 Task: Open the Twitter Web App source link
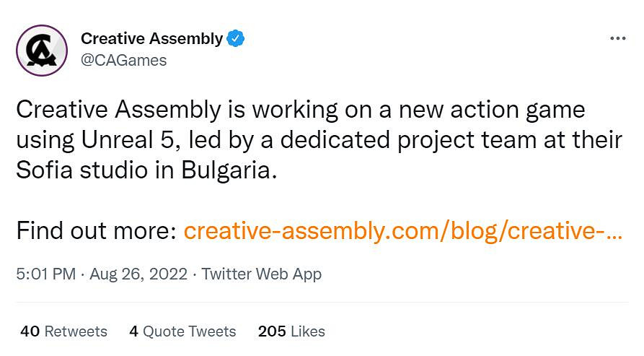(261, 274)
